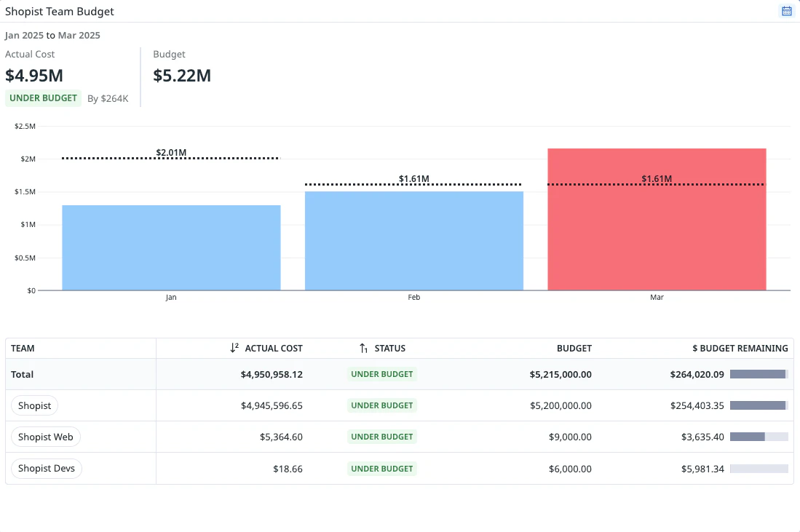Image resolution: width=800 pixels, height=532 pixels.
Task: Click the $2.5M y-axis label
Action: click(25, 126)
